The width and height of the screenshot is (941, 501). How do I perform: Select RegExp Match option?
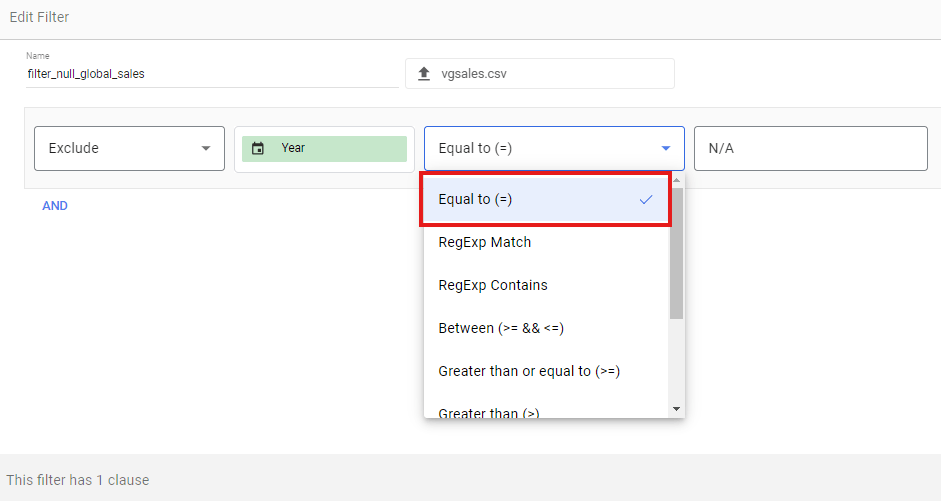[x=485, y=242]
